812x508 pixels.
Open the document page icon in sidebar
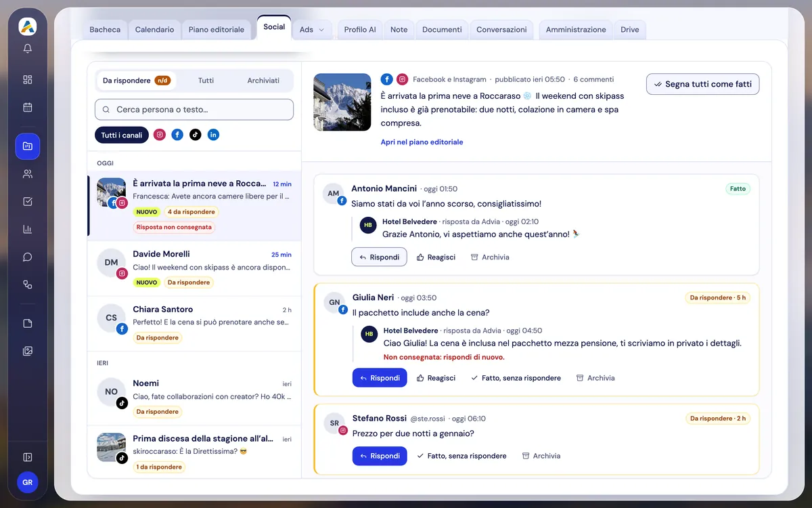click(x=28, y=323)
